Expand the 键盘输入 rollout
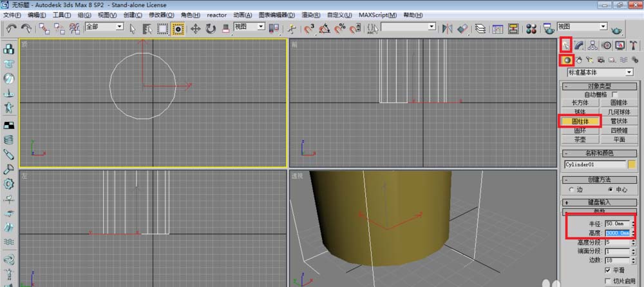 600,202
